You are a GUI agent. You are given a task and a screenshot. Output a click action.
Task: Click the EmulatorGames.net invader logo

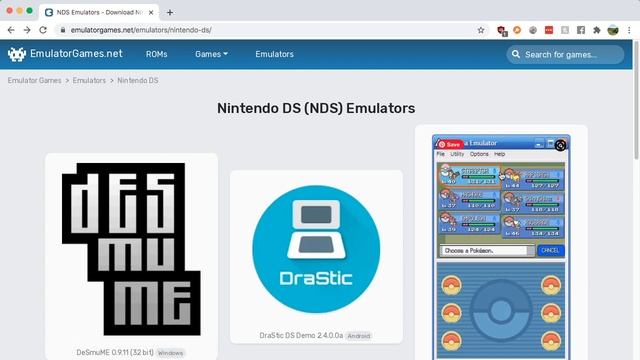[17, 54]
